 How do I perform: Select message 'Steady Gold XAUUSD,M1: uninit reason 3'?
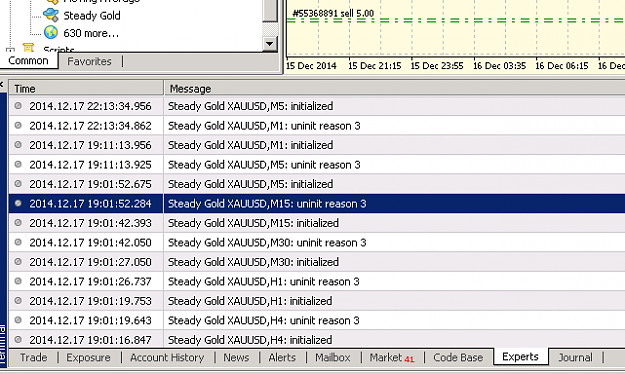coord(264,126)
